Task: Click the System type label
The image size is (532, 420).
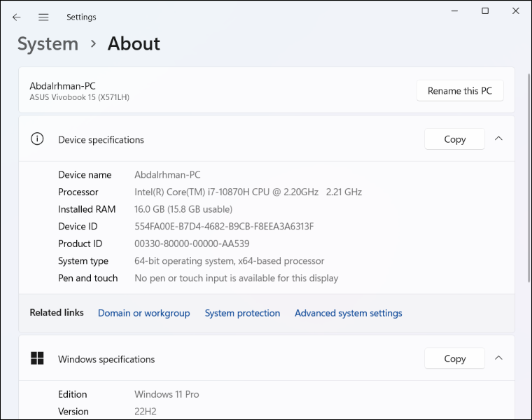Action: click(x=83, y=261)
